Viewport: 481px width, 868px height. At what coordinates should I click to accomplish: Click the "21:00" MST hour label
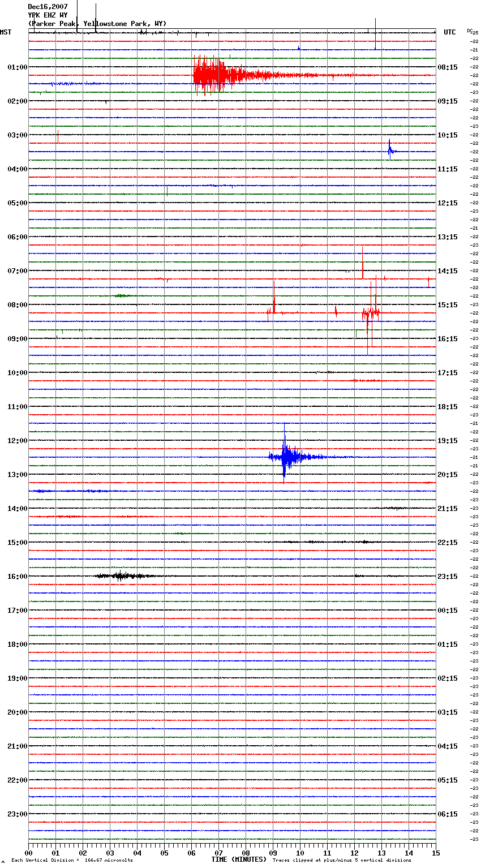coord(18,746)
